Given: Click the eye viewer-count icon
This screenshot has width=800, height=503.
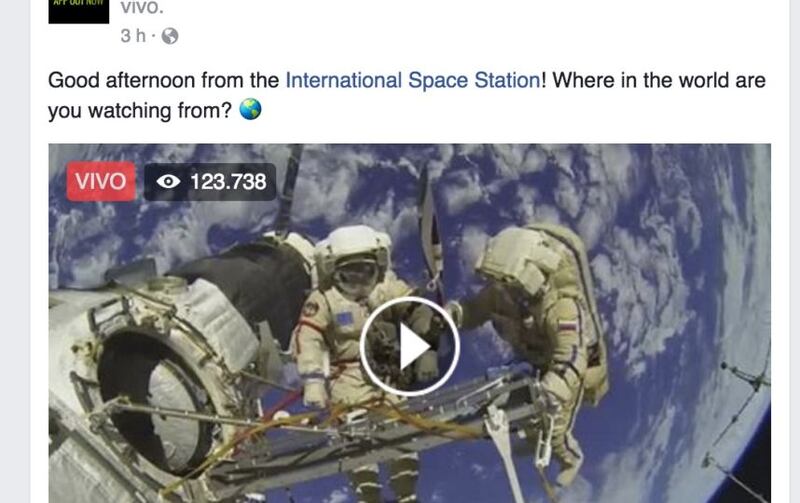Looking at the screenshot, I should click(x=168, y=182).
